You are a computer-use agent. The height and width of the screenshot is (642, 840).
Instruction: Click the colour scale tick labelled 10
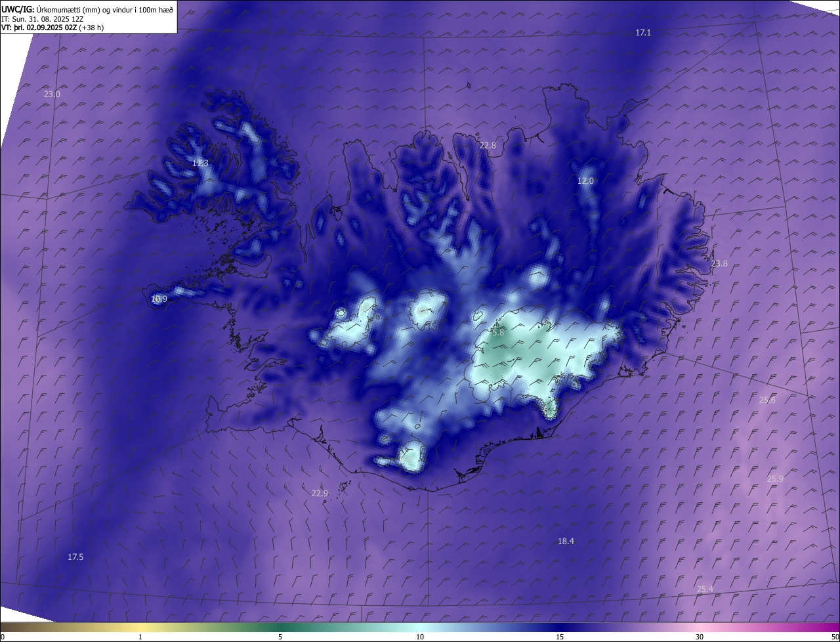[420, 637]
